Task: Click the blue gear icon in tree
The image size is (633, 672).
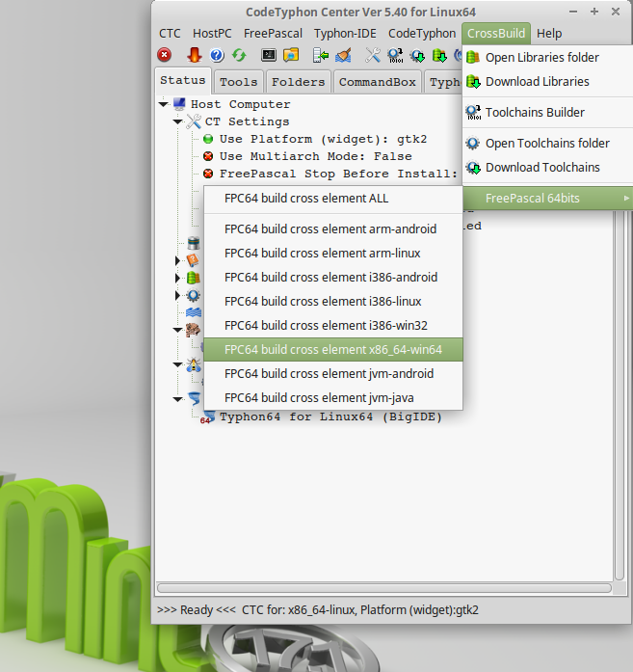Action: pos(194,295)
